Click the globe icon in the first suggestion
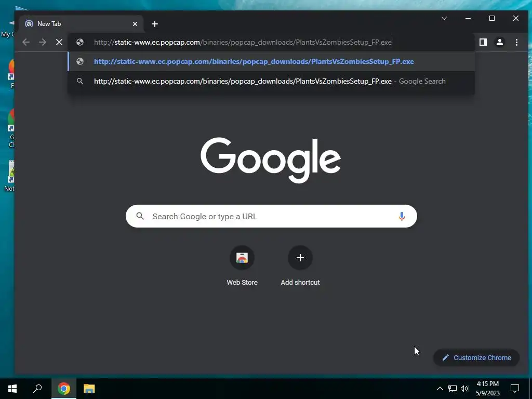532x399 pixels. pyautogui.click(x=80, y=61)
